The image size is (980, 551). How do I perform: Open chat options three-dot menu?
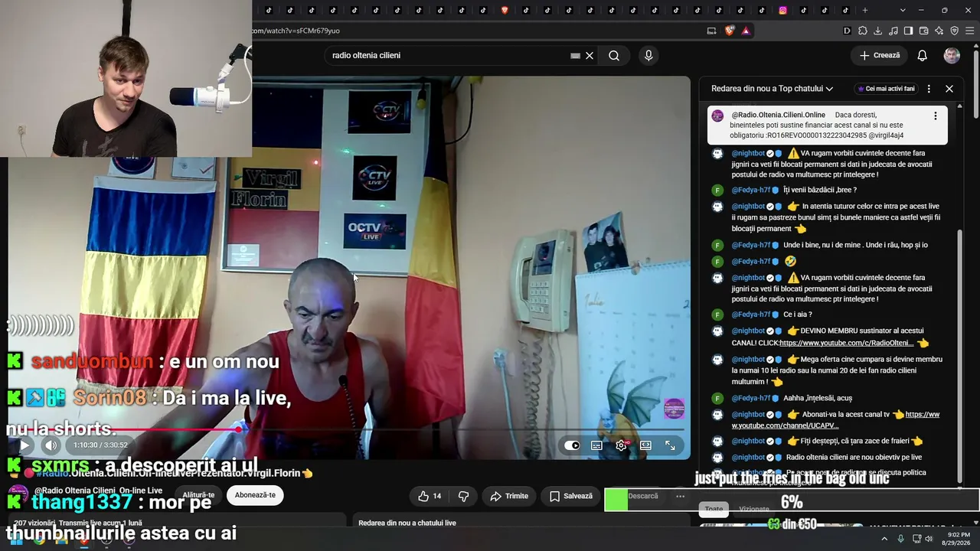point(929,89)
